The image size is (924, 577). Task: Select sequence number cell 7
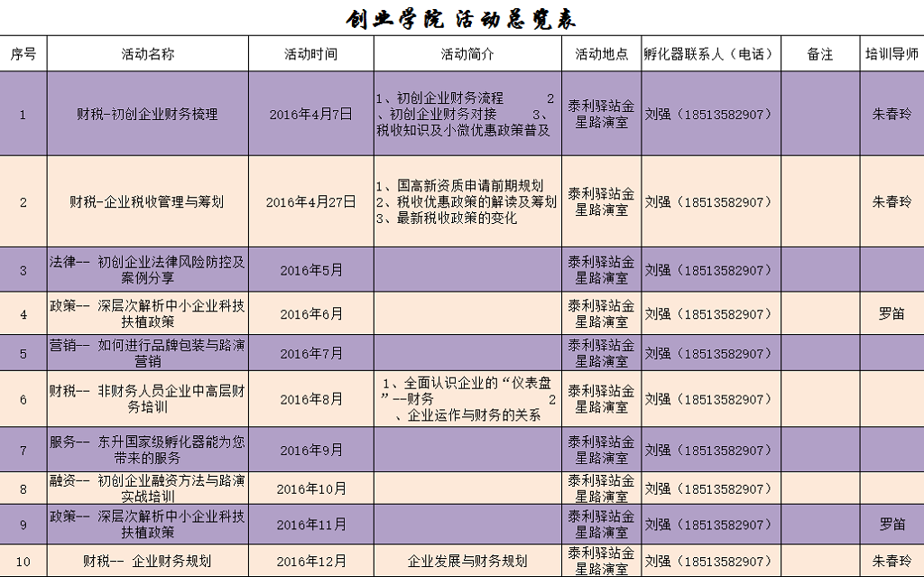[x=23, y=450]
